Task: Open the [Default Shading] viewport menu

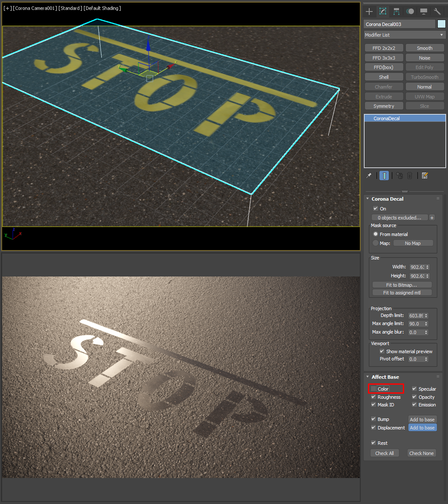Action: click(x=102, y=8)
